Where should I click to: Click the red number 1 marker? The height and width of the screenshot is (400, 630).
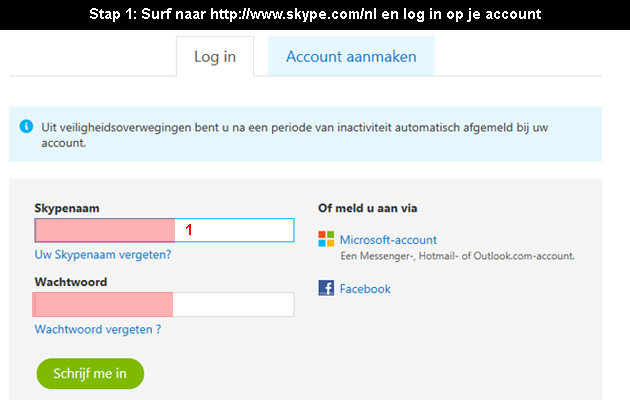pos(189,230)
